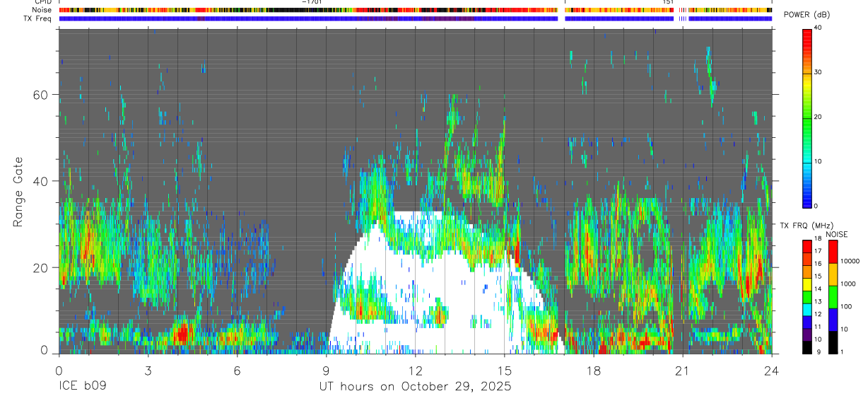The height and width of the screenshot is (401, 868).
Task: Click the UT hours on October 29, 2025 title
Action: click(x=414, y=387)
